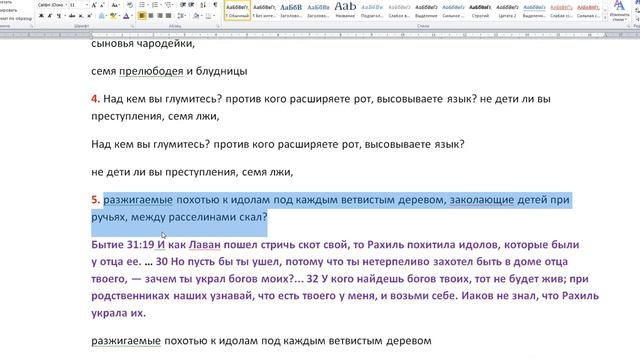Open the font color dropdown arrow
The width and height of the screenshot is (640, 360).
pos(132,16)
